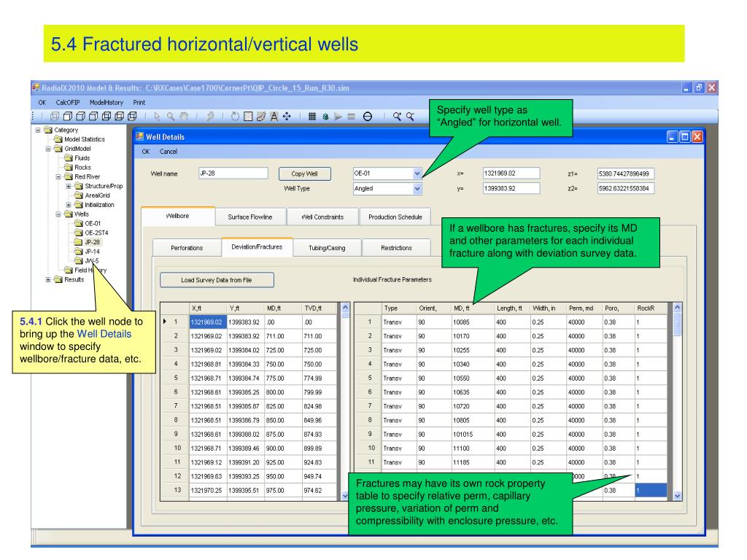Select the Wellbore tab
Image resolution: width=747 pixels, height=560 pixels.
click(x=178, y=216)
